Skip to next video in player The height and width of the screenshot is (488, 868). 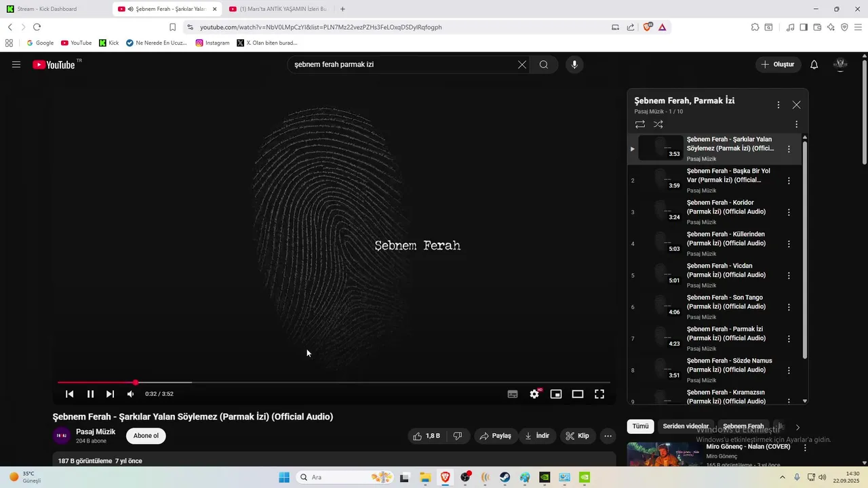(111, 394)
